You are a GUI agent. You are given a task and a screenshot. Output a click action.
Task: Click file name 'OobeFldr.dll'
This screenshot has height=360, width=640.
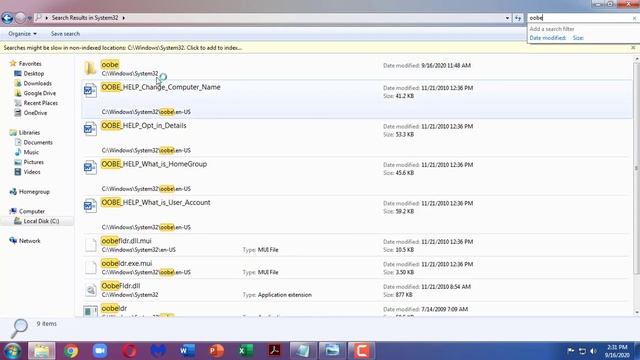coord(120,286)
